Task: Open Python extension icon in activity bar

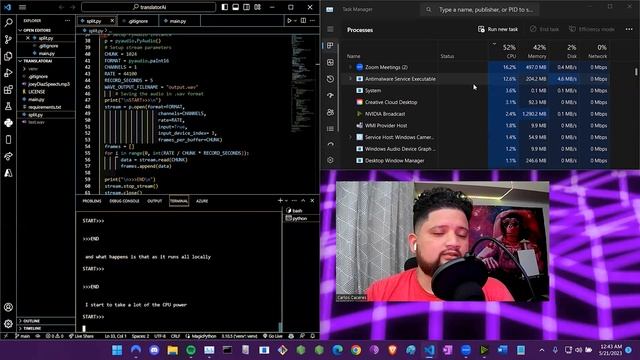Action: point(8,123)
